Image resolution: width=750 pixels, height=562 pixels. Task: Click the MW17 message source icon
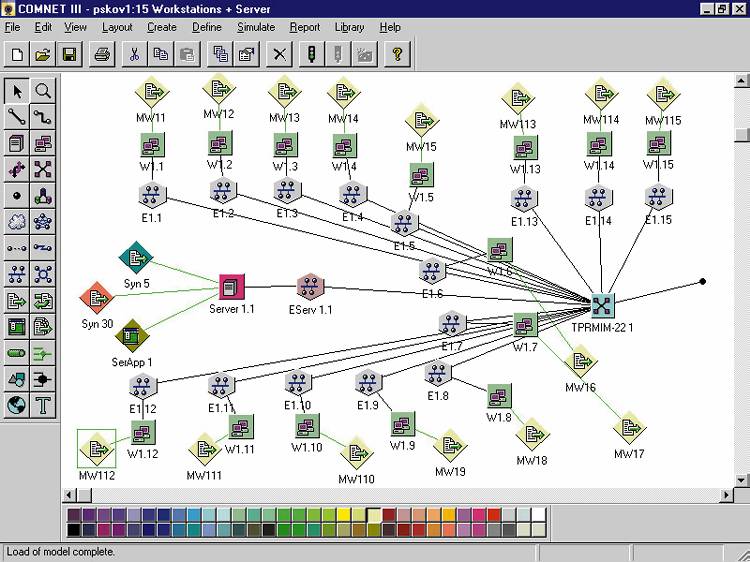coord(629,428)
